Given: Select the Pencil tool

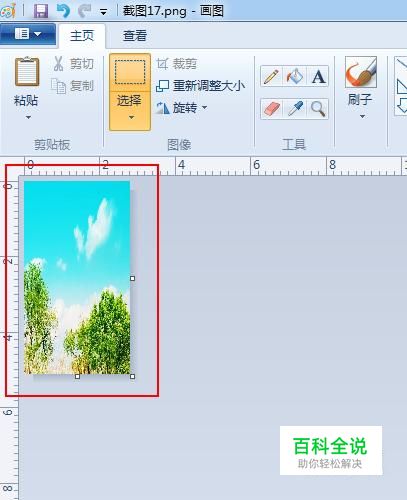Looking at the screenshot, I should coord(271,76).
